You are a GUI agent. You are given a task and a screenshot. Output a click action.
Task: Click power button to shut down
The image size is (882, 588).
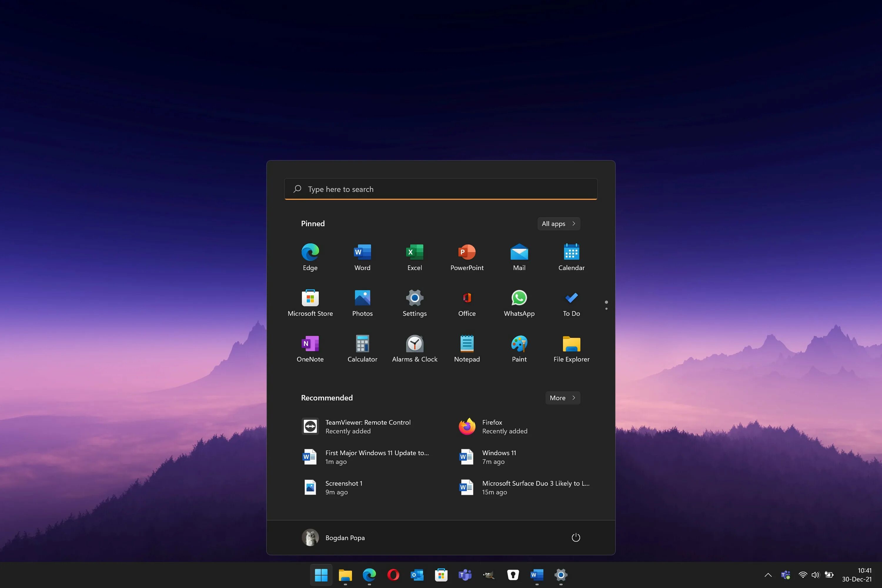pyautogui.click(x=576, y=537)
